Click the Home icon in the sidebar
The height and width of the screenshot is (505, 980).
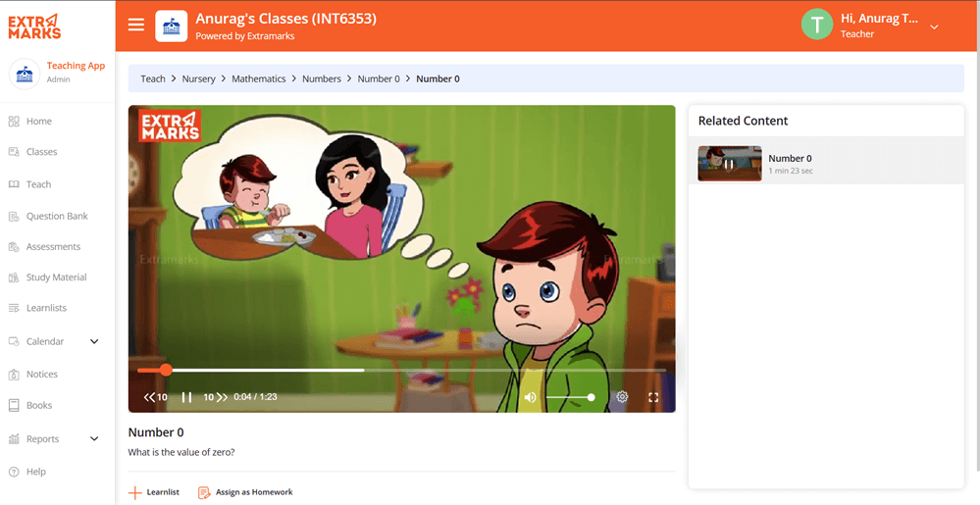click(14, 122)
